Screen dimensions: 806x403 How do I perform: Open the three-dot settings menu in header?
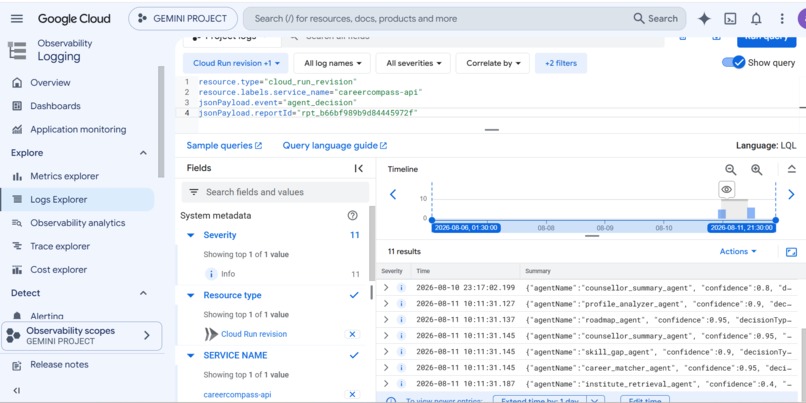[x=782, y=19]
